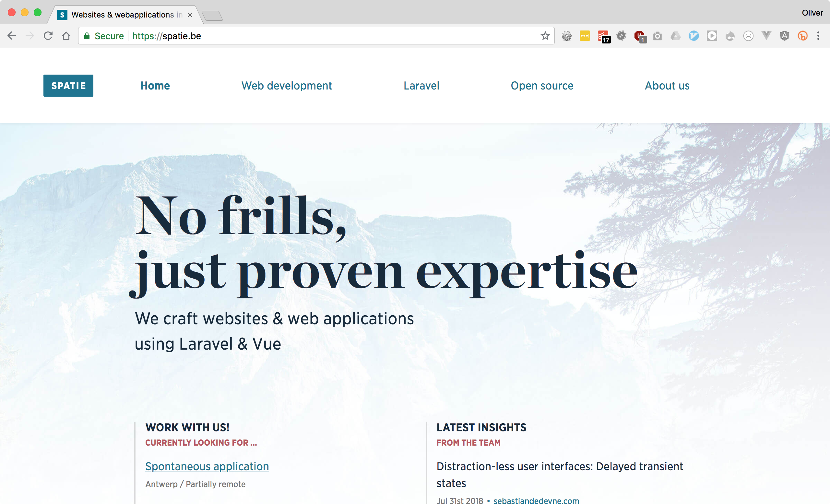Click the Google Drive extension icon
Image resolution: width=830 pixels, height=504 pixels.
pyautogui.click(x=675, y=36)
